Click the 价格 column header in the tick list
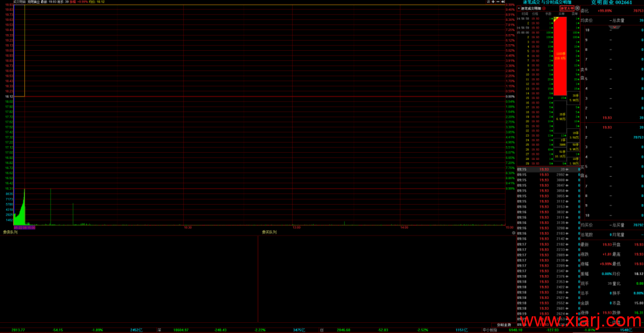 (x=535, y=14)
